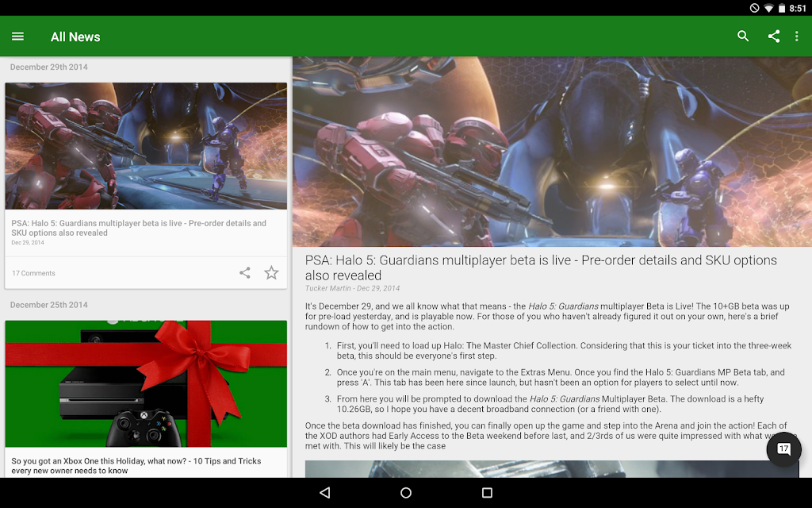
Task: Click the 8:51 clock in status bar
Action: point(798,8)
